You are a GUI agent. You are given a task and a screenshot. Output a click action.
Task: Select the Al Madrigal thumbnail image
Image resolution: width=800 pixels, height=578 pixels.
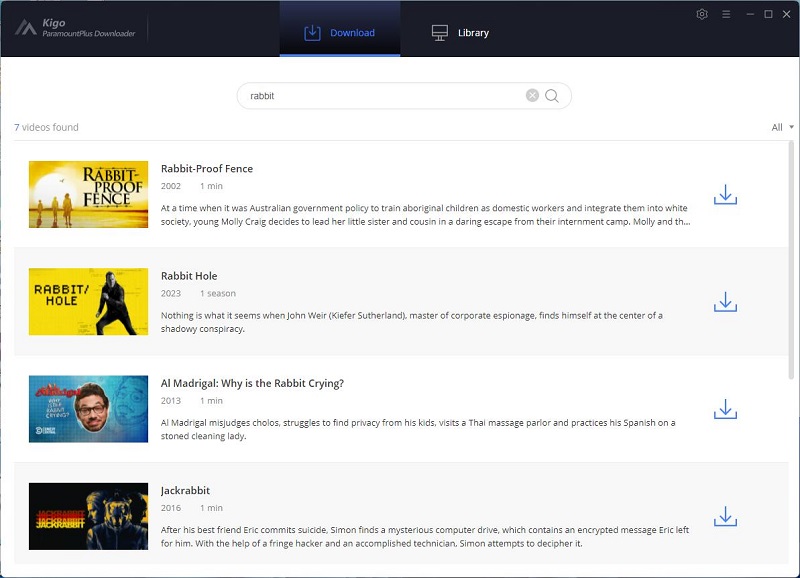point(88,409)
